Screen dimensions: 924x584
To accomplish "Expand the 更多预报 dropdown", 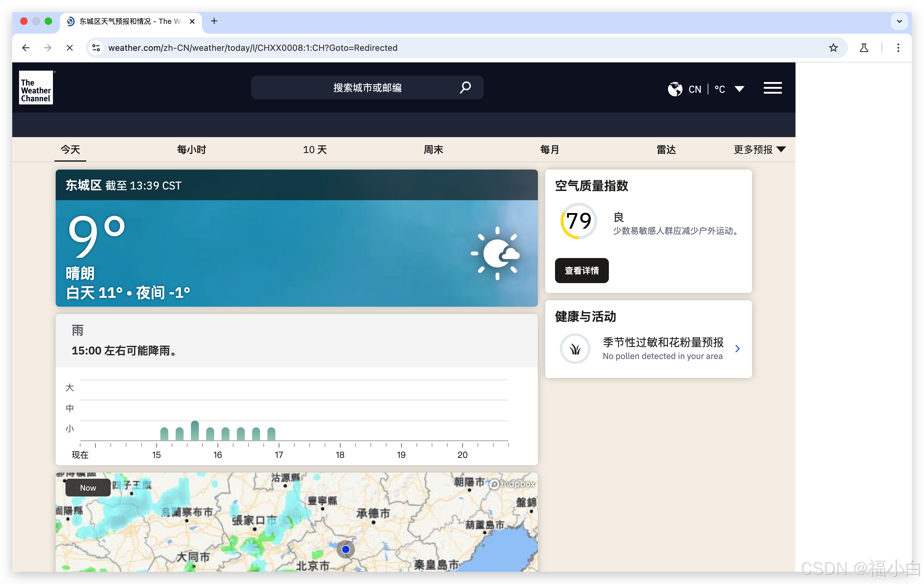I will [x=759, y=149].
